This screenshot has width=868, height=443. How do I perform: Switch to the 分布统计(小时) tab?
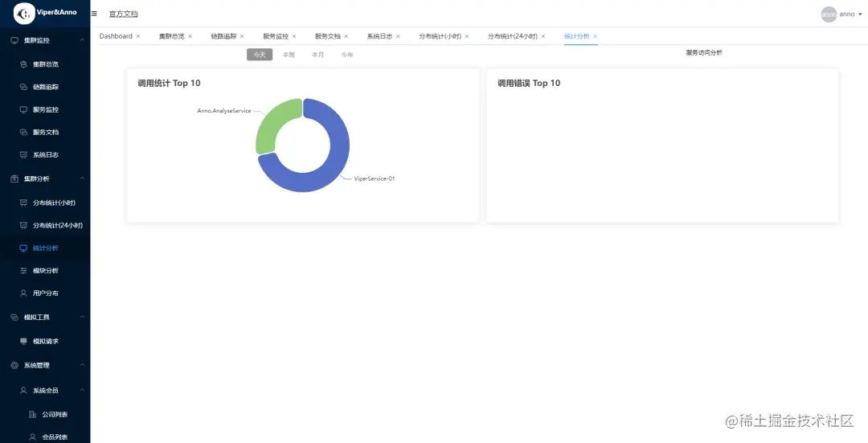[x=440, y=36]
